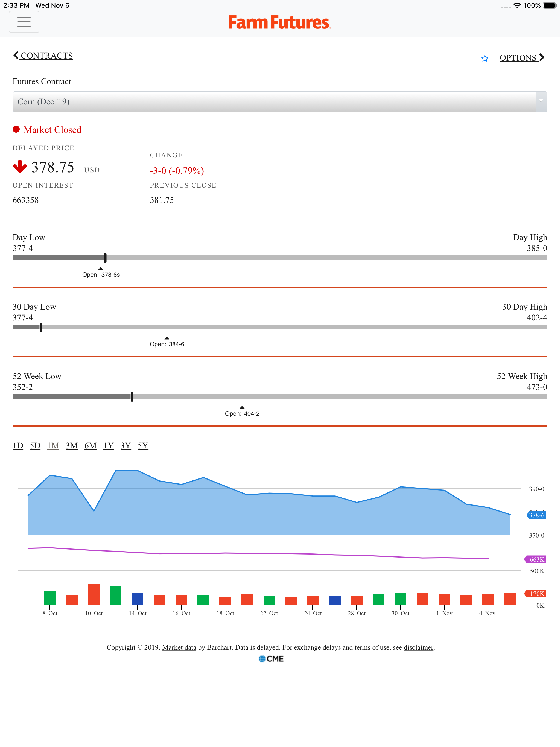Click the Open: 378-6s label
This screenshot has width=560, height=747.
[101, 275]
